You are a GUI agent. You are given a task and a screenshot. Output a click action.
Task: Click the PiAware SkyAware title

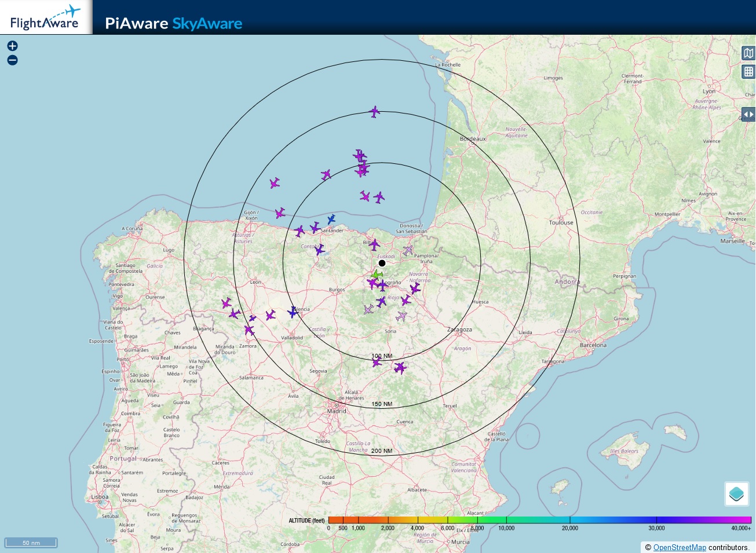click(x=173, y=23)
